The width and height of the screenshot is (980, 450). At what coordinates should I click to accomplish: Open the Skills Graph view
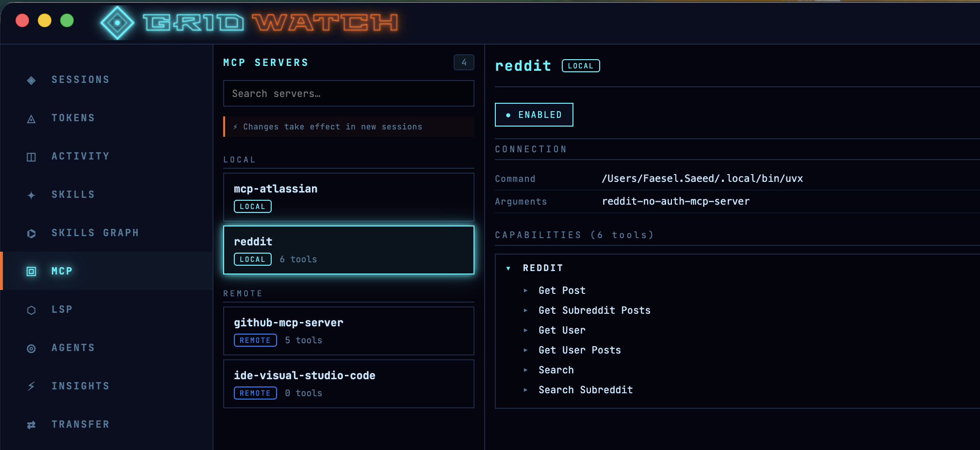point(106,233)
